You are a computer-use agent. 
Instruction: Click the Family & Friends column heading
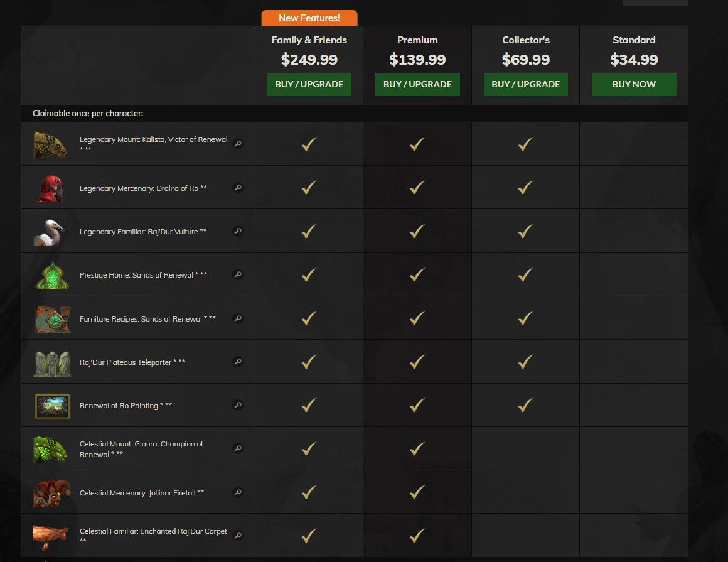point(309,40)
